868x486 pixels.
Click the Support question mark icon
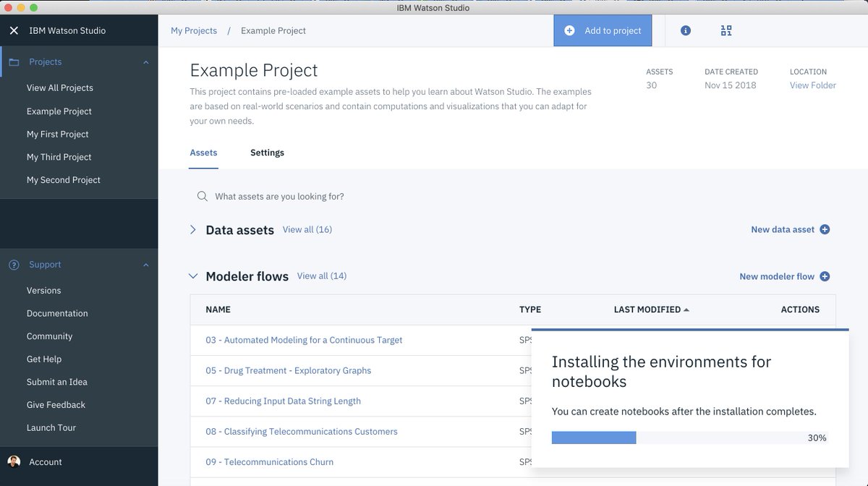(14, 265)
